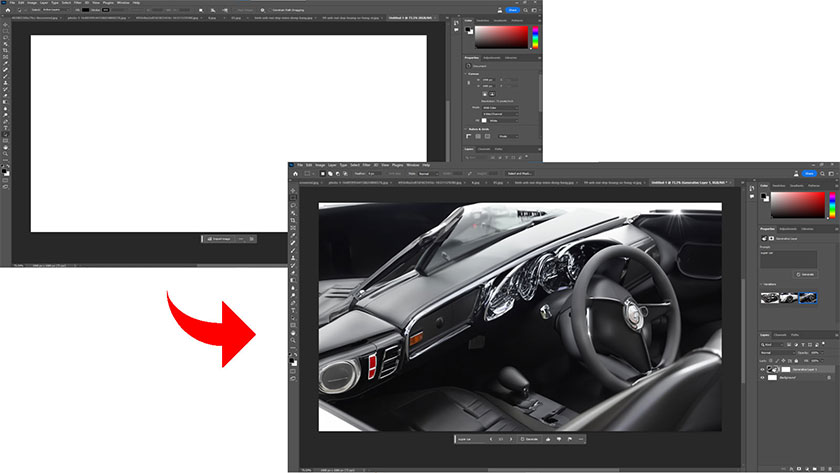Viewport: 840px width, 473px height.
Task: Select the Brush tool in the front window
Action: (x=293, y=251)
